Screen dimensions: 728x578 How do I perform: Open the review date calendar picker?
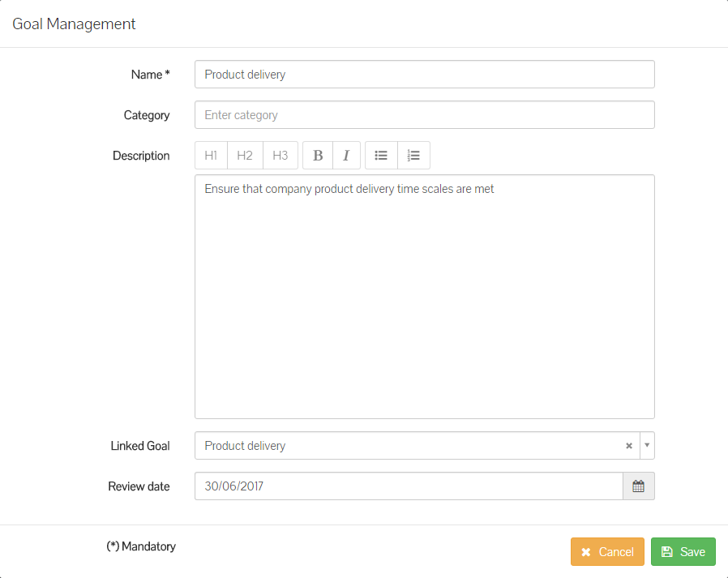638,486
